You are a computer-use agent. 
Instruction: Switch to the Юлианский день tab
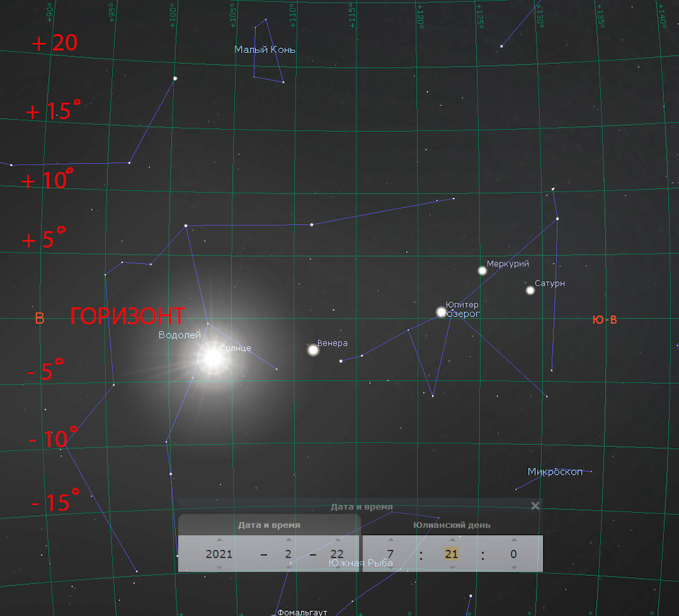tap(452, 525)
